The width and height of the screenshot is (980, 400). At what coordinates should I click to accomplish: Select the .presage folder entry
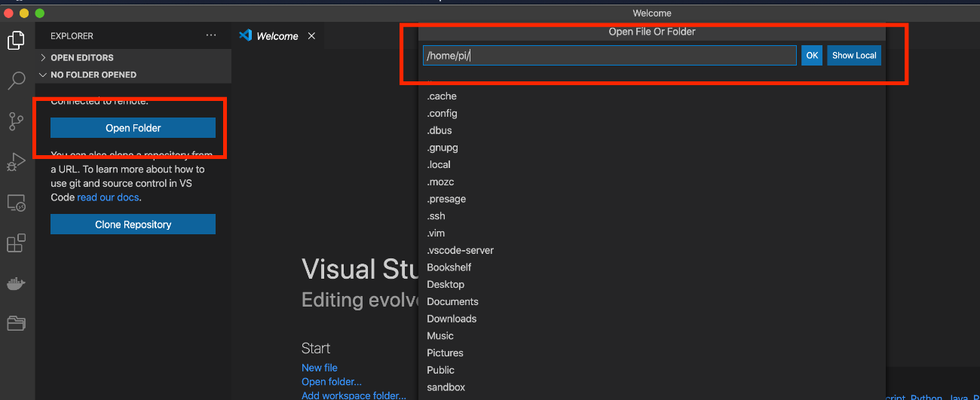coord(652,199)
